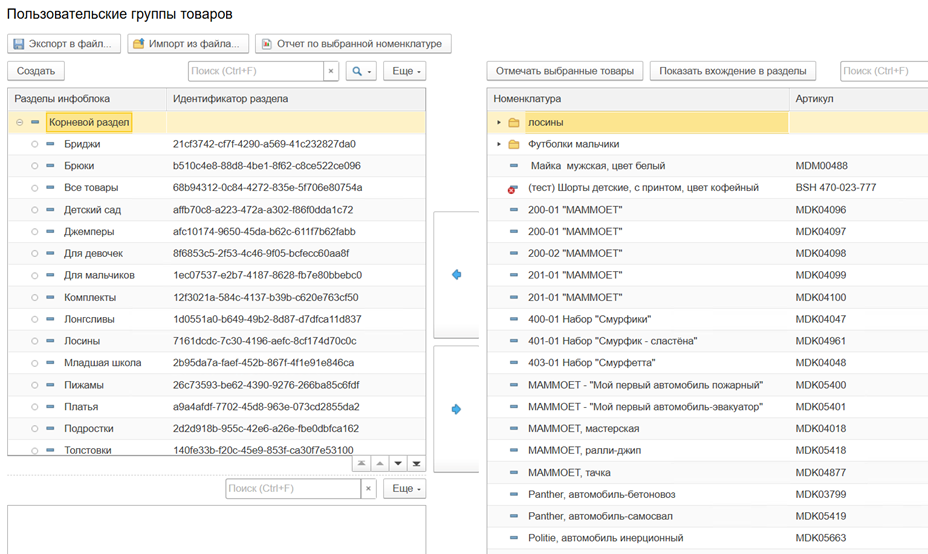Jump to last row in sections list

coord(416,463)
